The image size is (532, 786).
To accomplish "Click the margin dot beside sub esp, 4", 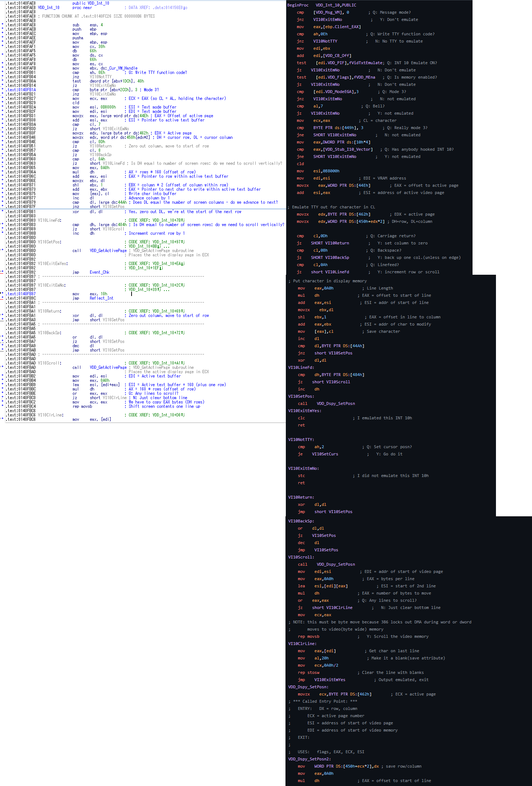I will pyautogui.click(x=3, y=25).
